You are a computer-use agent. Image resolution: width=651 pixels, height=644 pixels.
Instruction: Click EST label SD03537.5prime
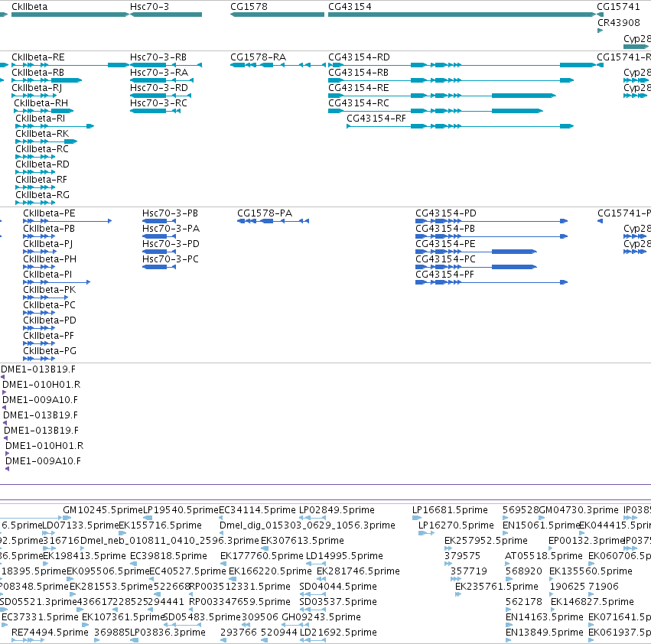tap(338, 602)
